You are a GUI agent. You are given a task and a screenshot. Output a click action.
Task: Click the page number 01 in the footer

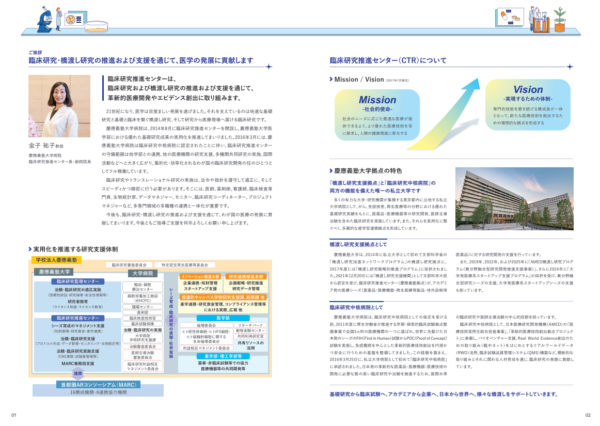click(x=13, y=414)
